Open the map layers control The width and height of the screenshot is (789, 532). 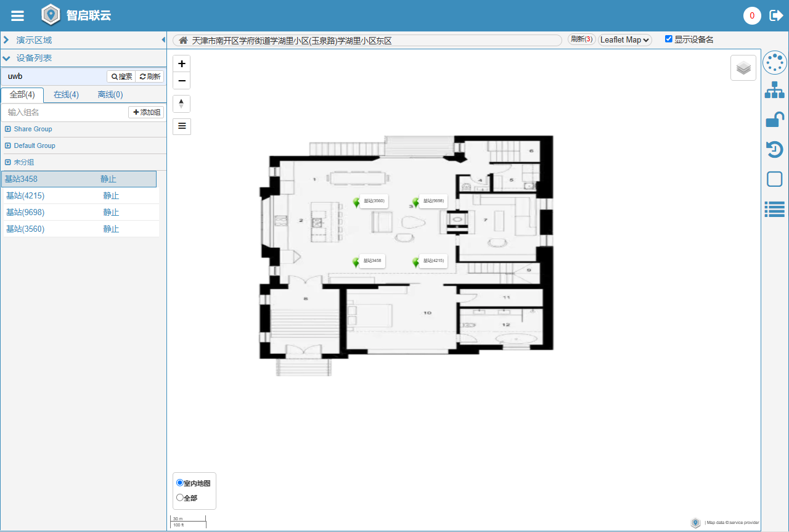click(x=743, y=68)
